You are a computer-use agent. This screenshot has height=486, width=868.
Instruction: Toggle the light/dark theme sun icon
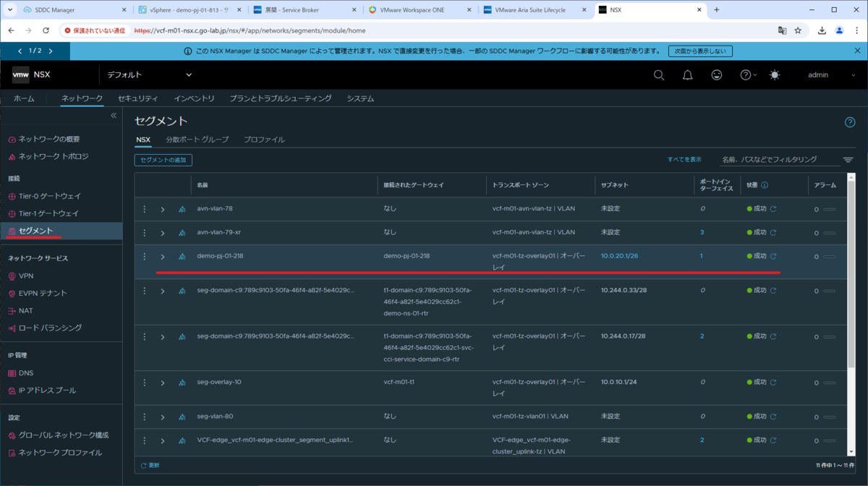775,75
